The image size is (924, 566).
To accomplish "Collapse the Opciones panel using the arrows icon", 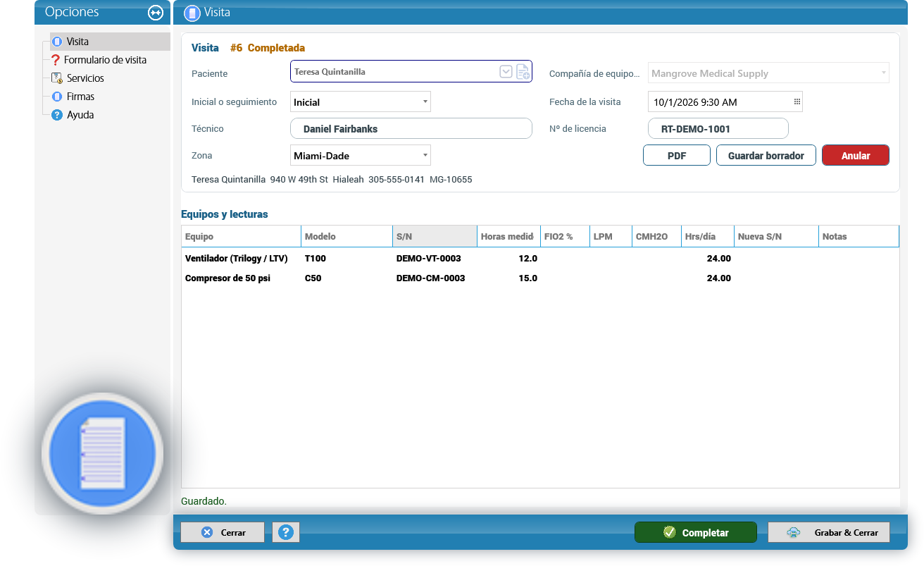I will (x=156, y=13).
